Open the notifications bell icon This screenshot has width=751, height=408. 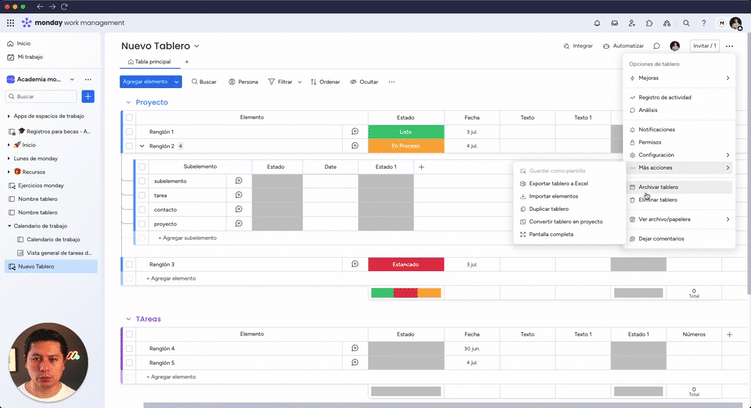tap(597, 22)
